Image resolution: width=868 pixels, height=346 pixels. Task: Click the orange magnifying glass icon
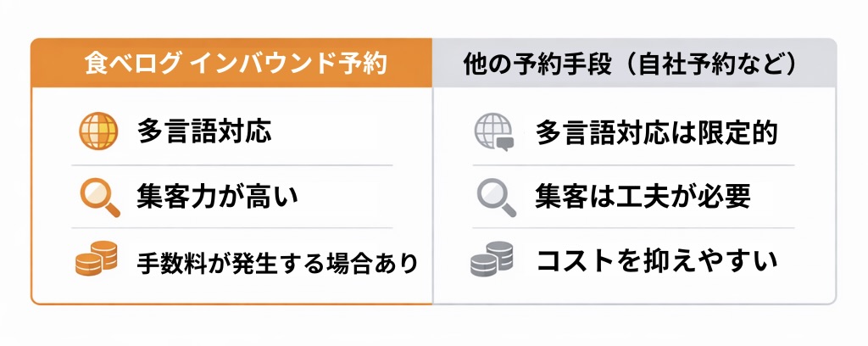click(97, 197)
